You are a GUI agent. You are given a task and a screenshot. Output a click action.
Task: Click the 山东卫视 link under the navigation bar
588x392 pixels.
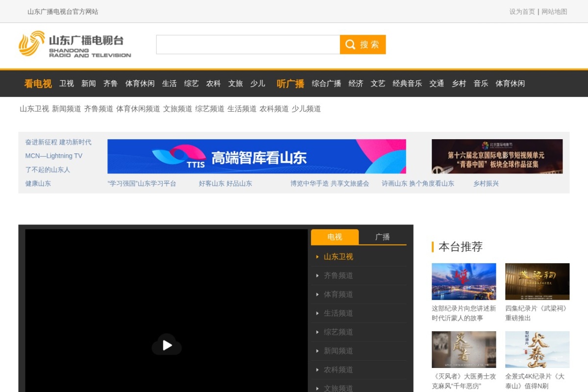[34, 109]
